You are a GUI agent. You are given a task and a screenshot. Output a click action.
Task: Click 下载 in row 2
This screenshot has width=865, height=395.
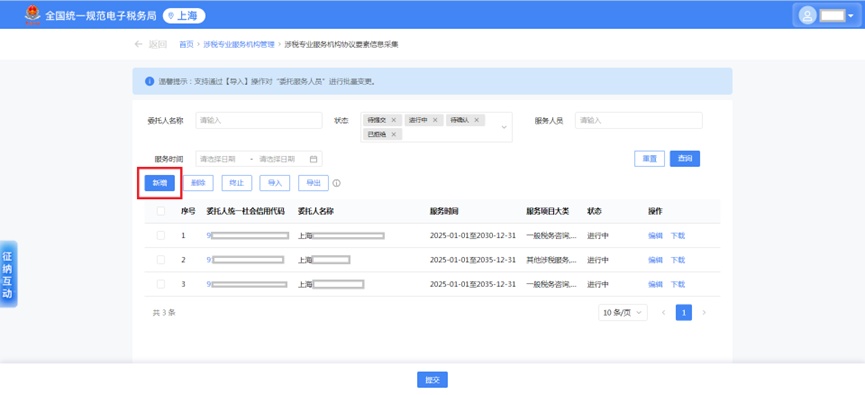coord(677,260)
